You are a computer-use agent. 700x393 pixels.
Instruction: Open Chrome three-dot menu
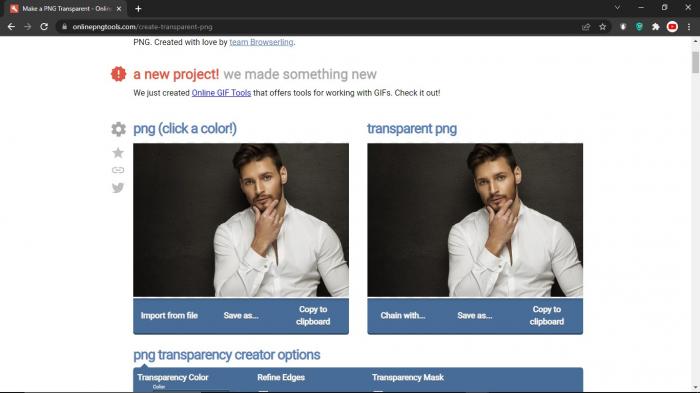click(689, 27)
